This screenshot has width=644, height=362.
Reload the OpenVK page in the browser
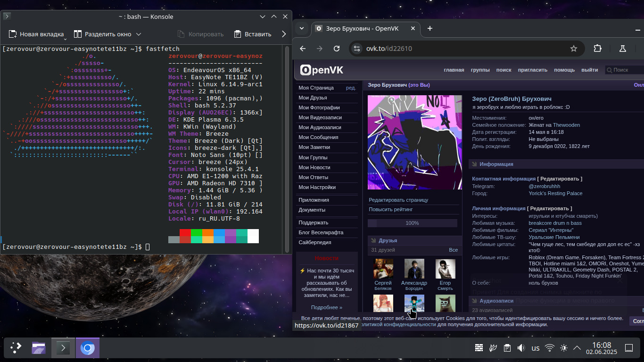click(x=337, y=49)
